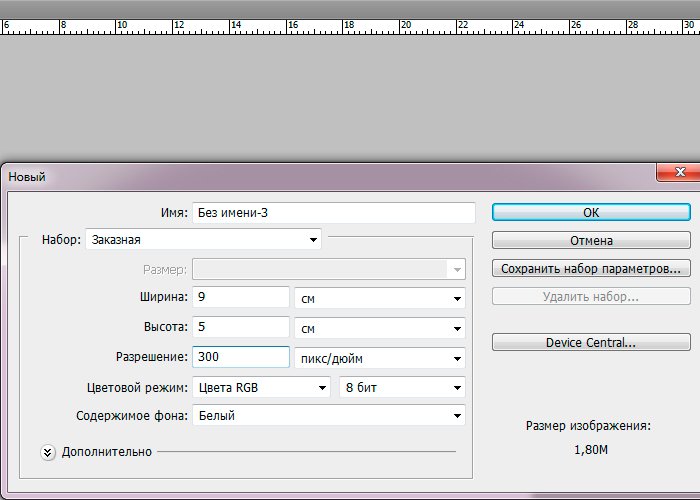Screen dimensions: 700x500
Task: Open the пикс/дюйм resolution units dropdown
Action: (x=380, y=357)
